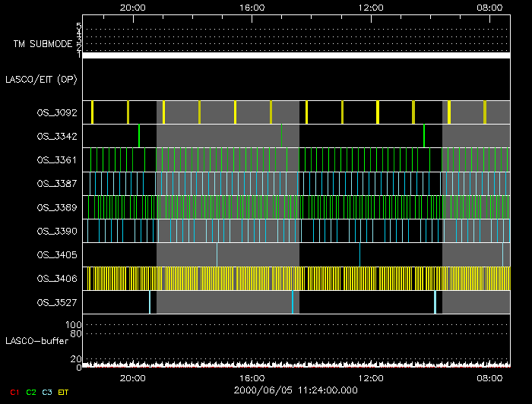Select the middle cyan marker in OS_3527 row
The width and height of the screenshot is (532, 404).
pos(293,302)
